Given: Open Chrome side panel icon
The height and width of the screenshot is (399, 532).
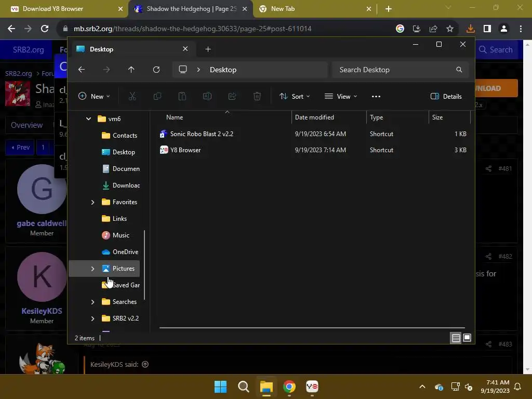Looking at the screenshot, I should (487, 29).
